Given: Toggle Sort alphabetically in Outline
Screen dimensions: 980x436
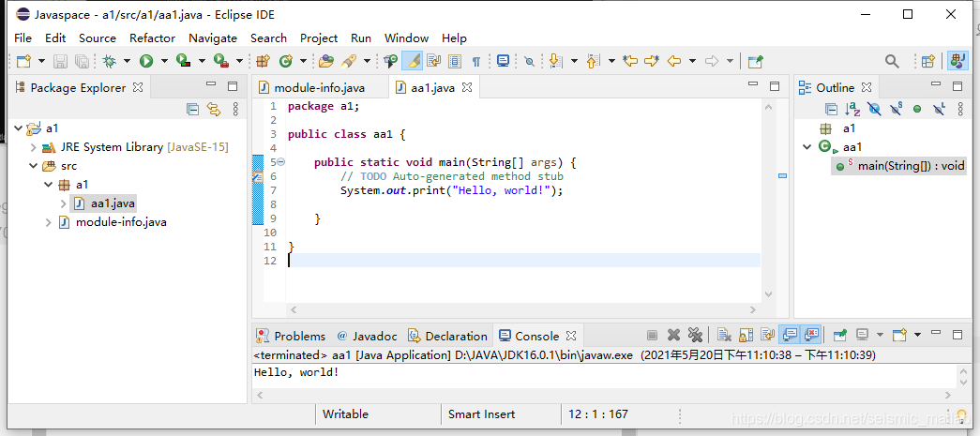Looking at the screenshot, I should (852, 110).
